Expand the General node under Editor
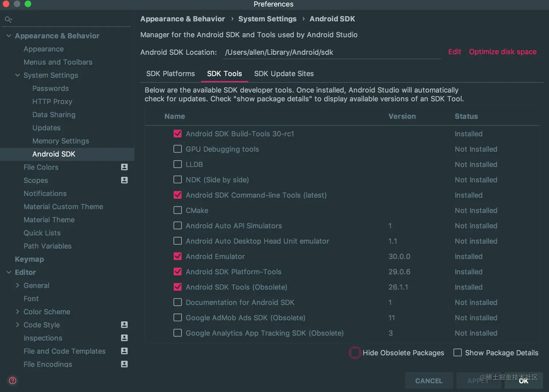Screen dimensions: 549x392 (x=17, y=285)
